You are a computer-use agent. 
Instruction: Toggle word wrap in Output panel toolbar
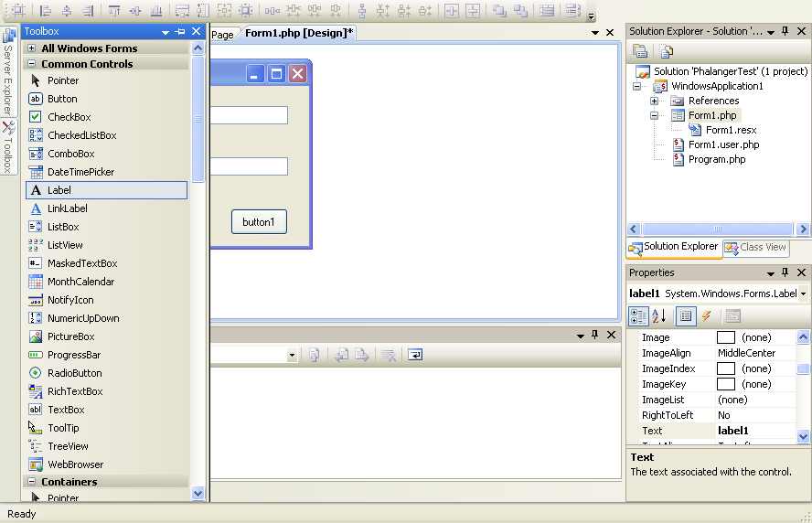pyautogui.click(x=415, y=355)
